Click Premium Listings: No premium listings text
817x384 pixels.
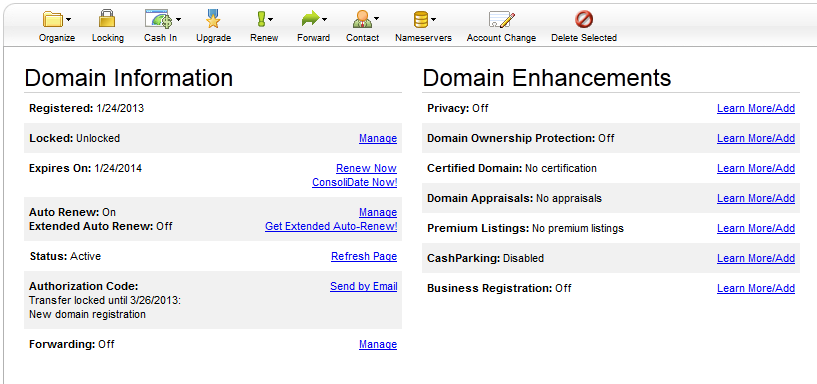point(525,228)
